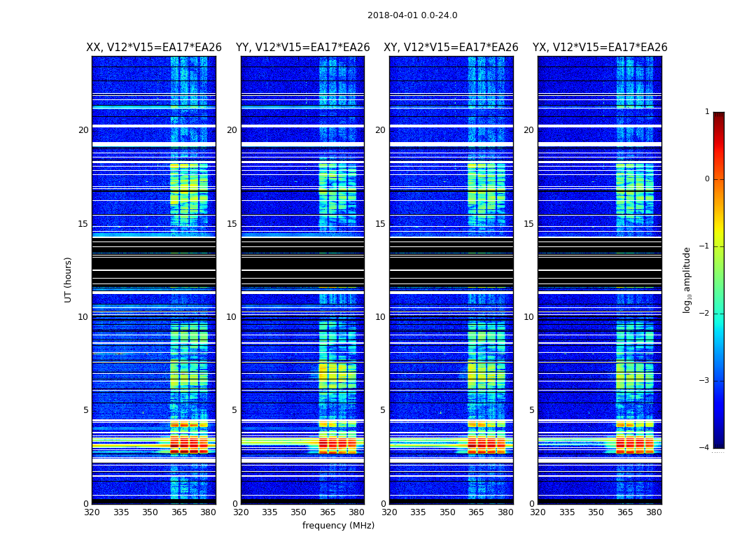Screen dimensions: 735x560
Task: Click the 365 tick below the XY panel
Action: coord(476,512)
